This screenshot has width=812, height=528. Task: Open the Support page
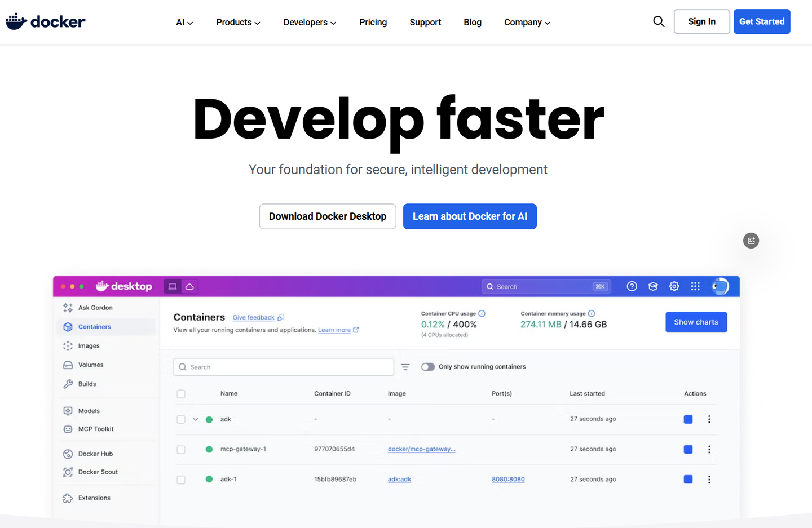point(425,22)
